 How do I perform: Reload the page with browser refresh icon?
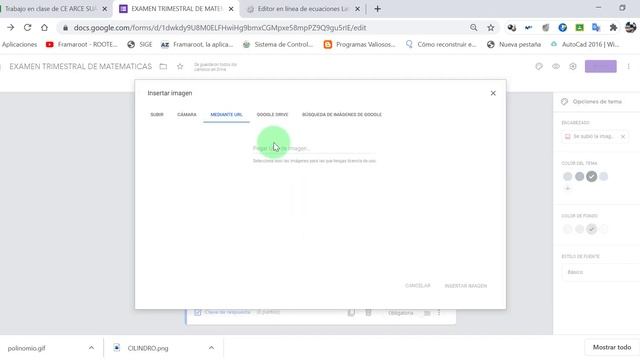[x=27, y=27]
